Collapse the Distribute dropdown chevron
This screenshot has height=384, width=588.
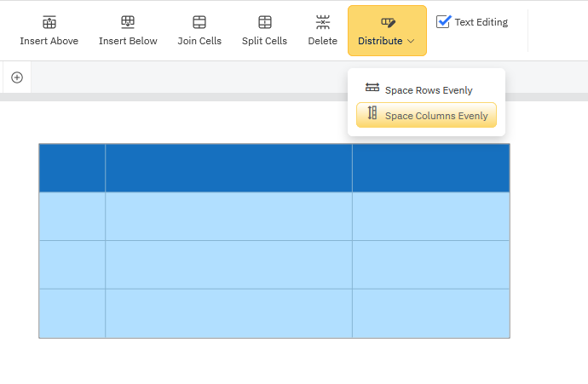pos(411,41)
